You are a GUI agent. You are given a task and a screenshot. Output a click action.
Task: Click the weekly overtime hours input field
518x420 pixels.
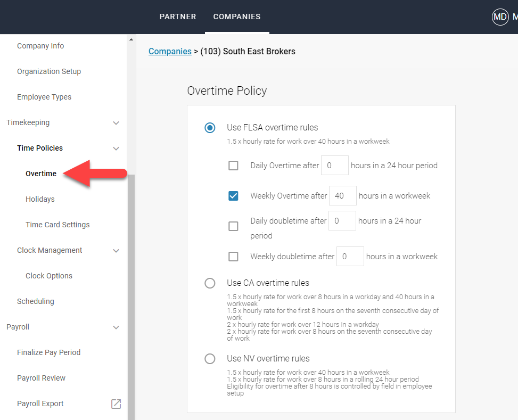coord(342,195)
